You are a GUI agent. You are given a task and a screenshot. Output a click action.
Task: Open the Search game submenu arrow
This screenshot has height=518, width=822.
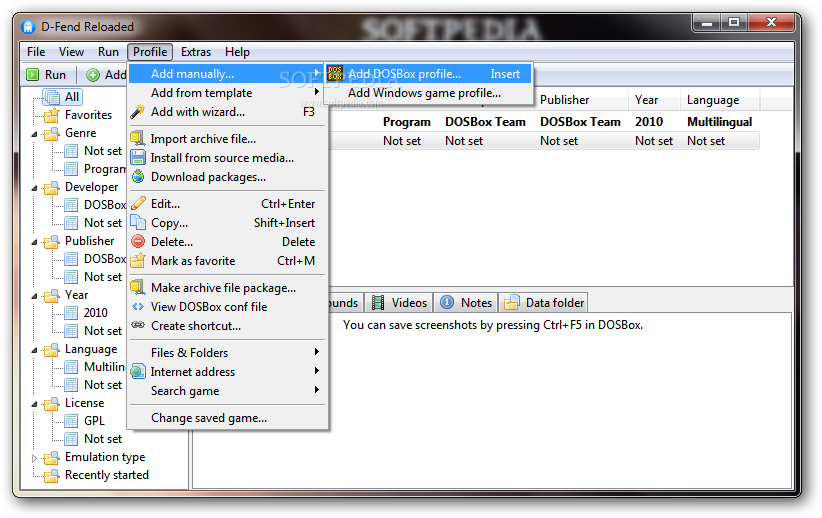[x=317, y=390]
